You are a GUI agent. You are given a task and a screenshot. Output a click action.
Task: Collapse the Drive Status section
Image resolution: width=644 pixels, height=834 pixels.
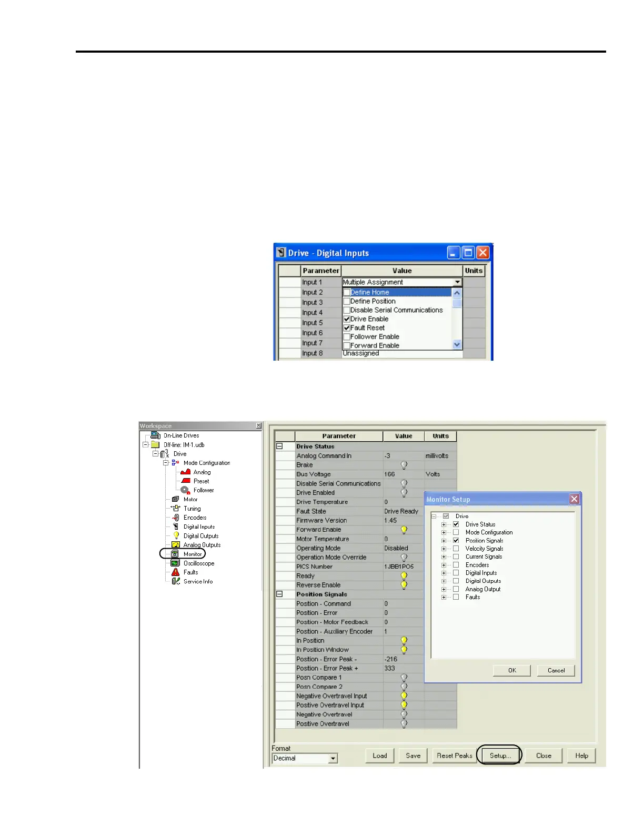(279, 446)
